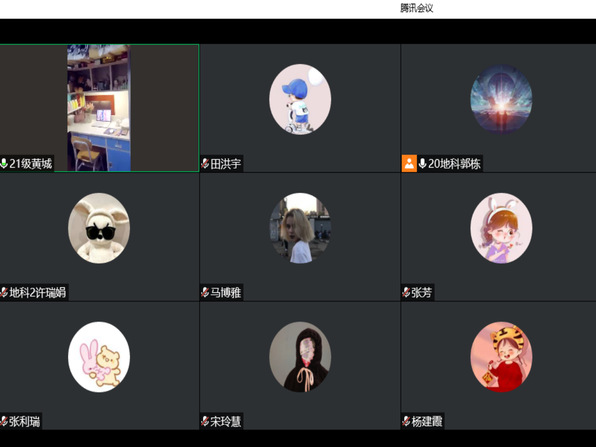Click the 腾讯会议 window title

tap(417, 8)
